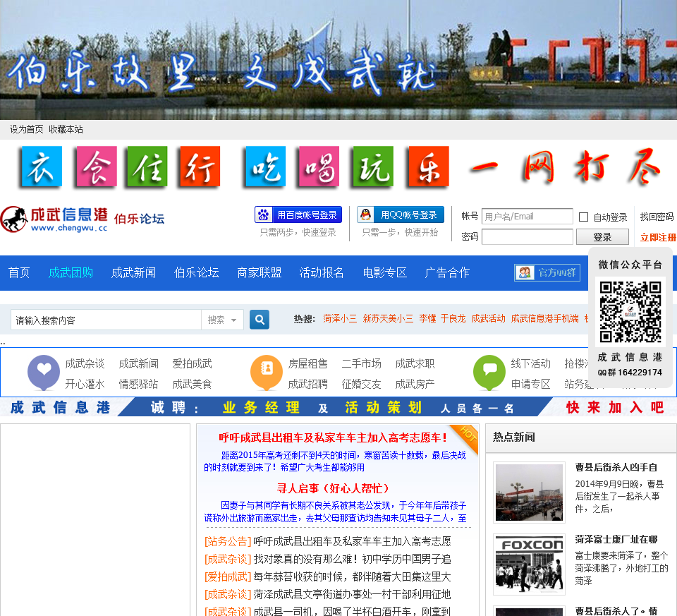Image resolution: width=677 pixels, height=616 pixels.
Task: Open 商家联盟 navigation item
Action: coord(260,272)
